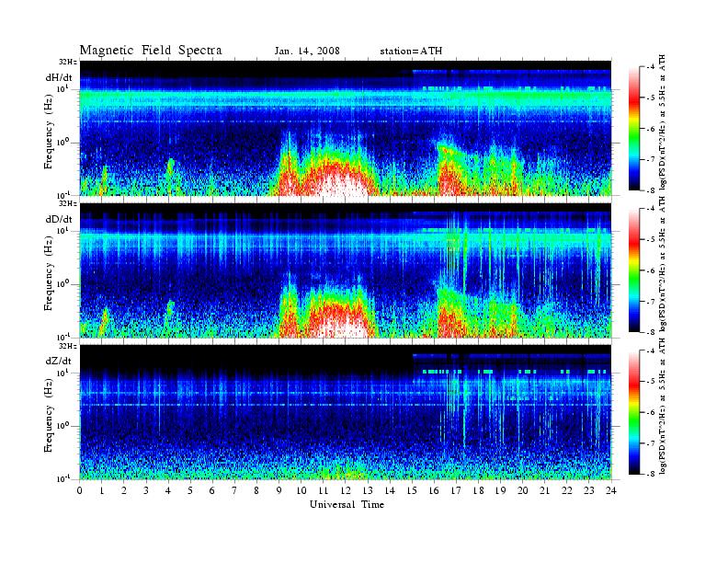Click hour tick "11" on the time axis

point(324,490)
